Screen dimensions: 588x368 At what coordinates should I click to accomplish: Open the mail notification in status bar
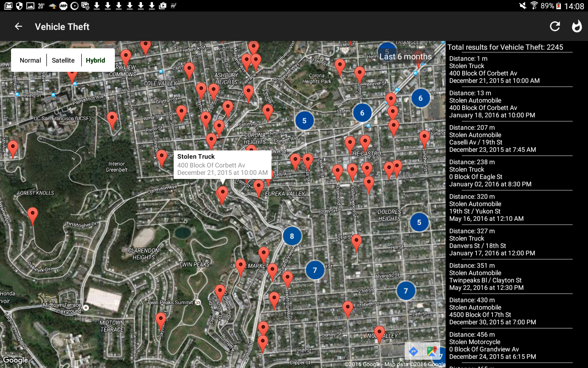[8, 6]
